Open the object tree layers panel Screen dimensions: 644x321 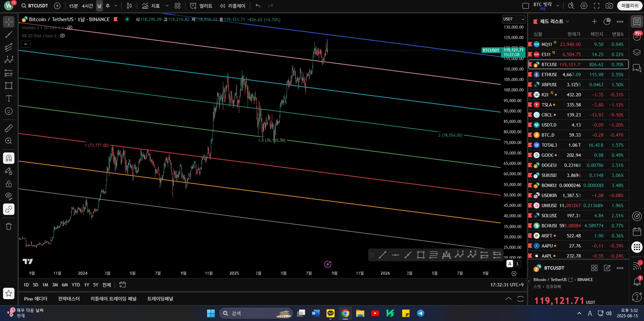click(x=637, y=53)
